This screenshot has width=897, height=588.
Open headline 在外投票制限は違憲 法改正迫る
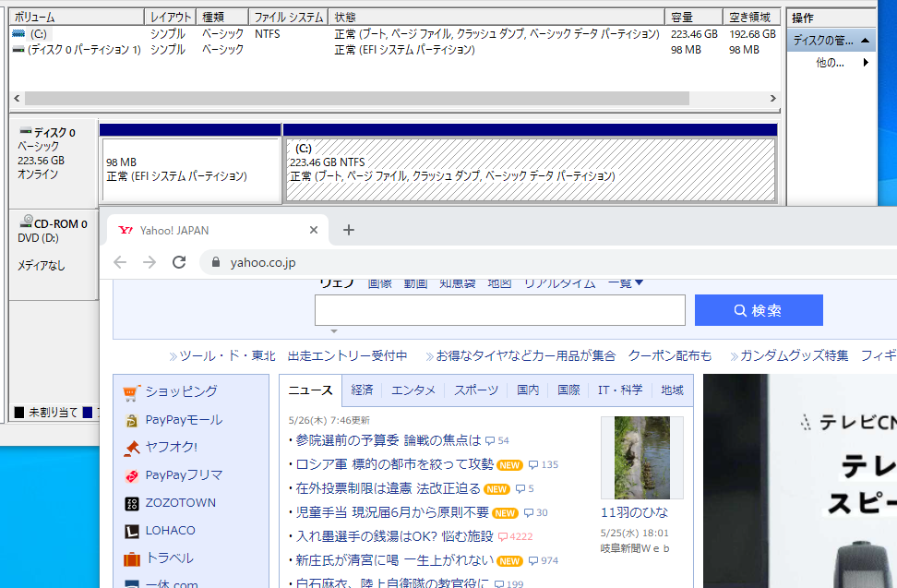click(388, 488)
